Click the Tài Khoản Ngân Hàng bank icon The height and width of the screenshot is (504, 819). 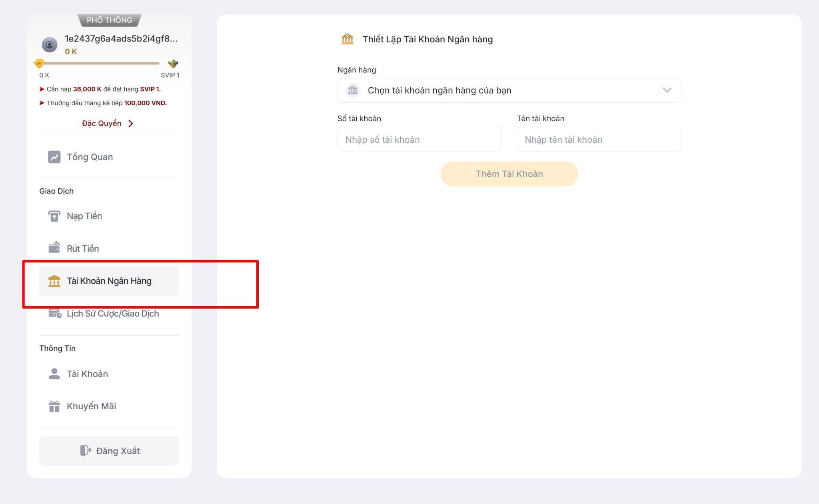click(54, 281)
